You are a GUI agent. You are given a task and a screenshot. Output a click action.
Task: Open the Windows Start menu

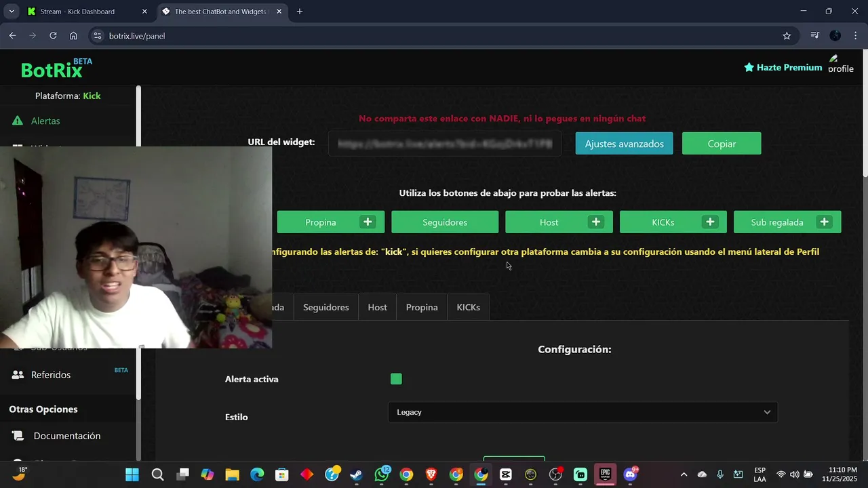(132, 474)
